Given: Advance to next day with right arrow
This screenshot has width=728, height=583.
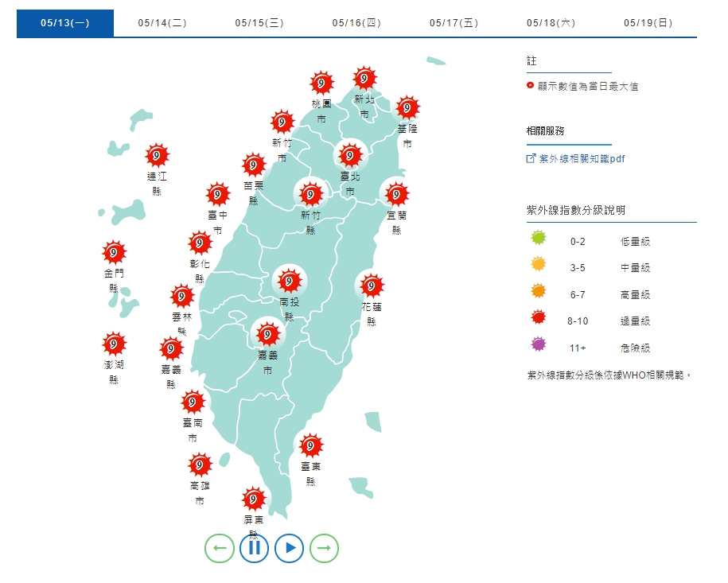Looking at the screenshot, I should pyautogui.click(x=324, y=548).
